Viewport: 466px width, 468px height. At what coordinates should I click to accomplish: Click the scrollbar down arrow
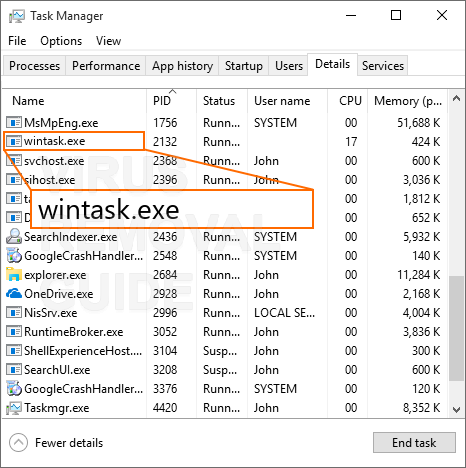point(456,409)
